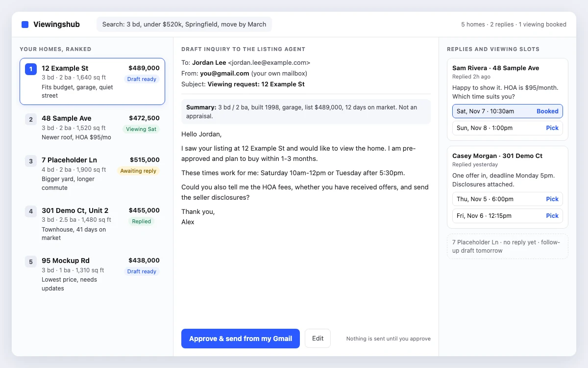Viewport: 588px width, 368px height.
Task: Click Draft ready tag on 12 Example St
Action: pyautogui.click(x=142, y=79)
